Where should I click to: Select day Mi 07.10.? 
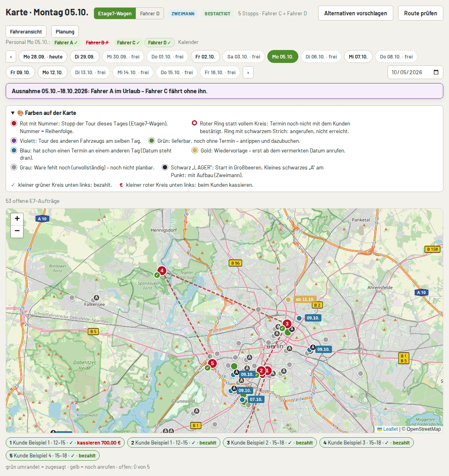click(x=358, y=57)
